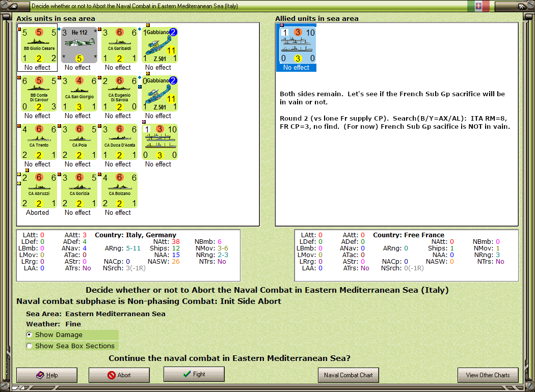Click the Sea Area: Eastern Mediterranean Sea label

96,314
